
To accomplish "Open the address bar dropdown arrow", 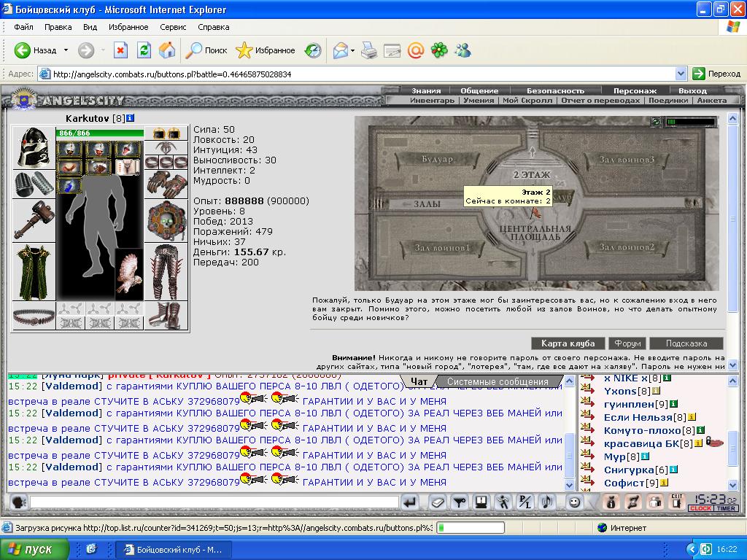I will [x=681, y=74].
